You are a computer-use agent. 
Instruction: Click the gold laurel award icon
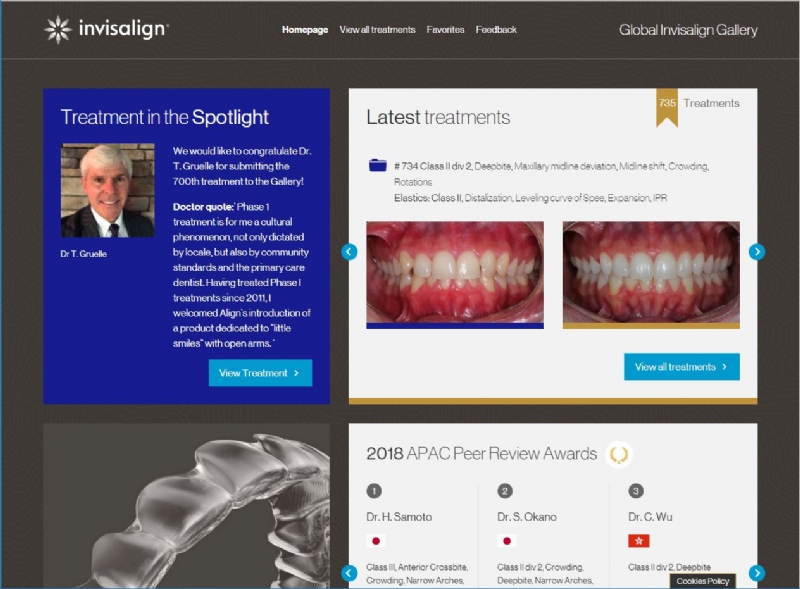pyautogui.click(x=619, y=454)
